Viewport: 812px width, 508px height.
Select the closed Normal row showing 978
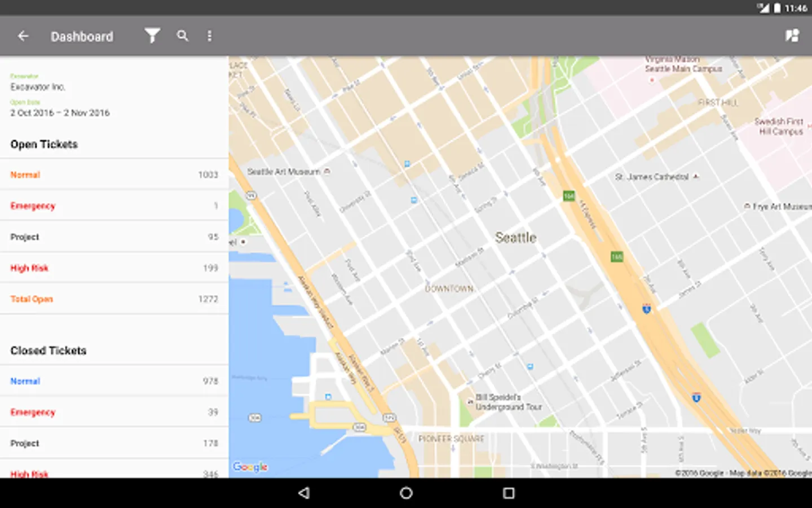click(114, 382)
